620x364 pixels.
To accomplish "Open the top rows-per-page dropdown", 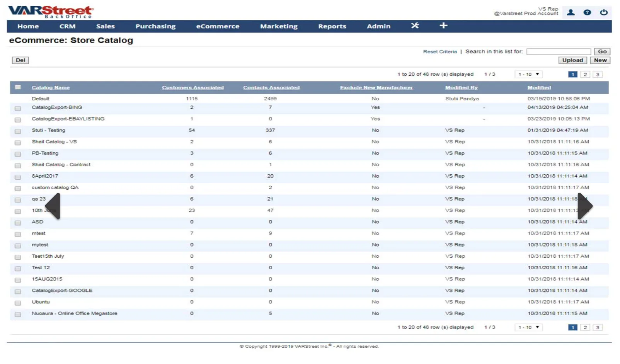I will pos(528,74).
